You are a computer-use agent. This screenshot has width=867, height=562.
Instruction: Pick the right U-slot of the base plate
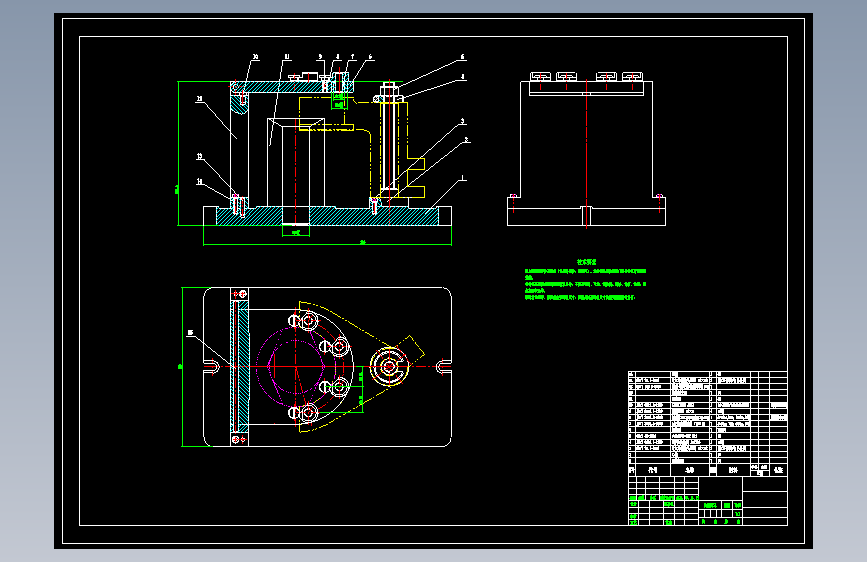tap(444, 366)
